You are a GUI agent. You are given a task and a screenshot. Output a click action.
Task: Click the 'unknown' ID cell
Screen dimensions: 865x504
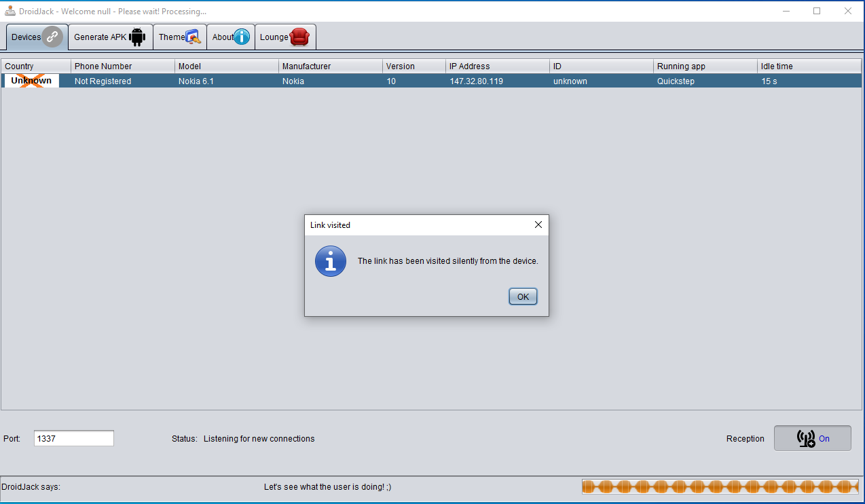[x=602, y=81]
